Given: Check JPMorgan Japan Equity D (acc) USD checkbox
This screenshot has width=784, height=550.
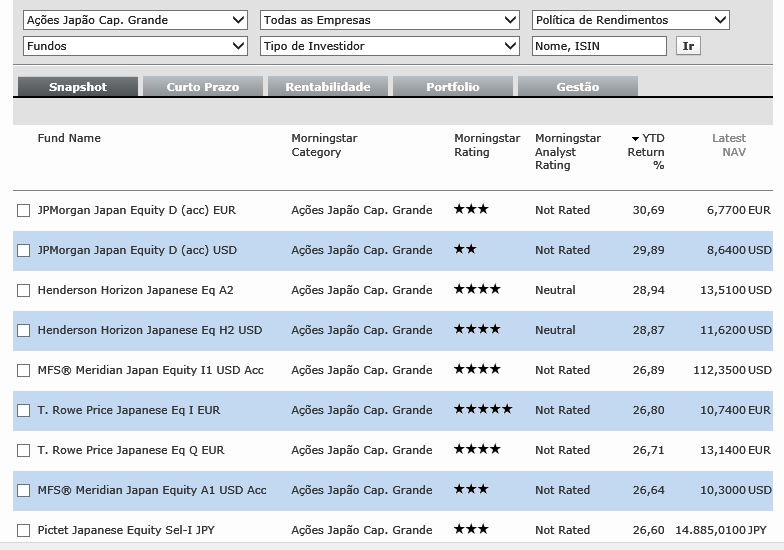Looking at the screenshot, I should [24, 250].
